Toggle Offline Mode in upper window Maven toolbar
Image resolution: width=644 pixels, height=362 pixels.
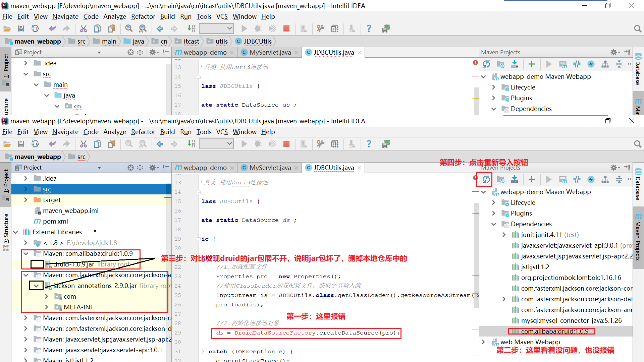click(x=577, y=64)
